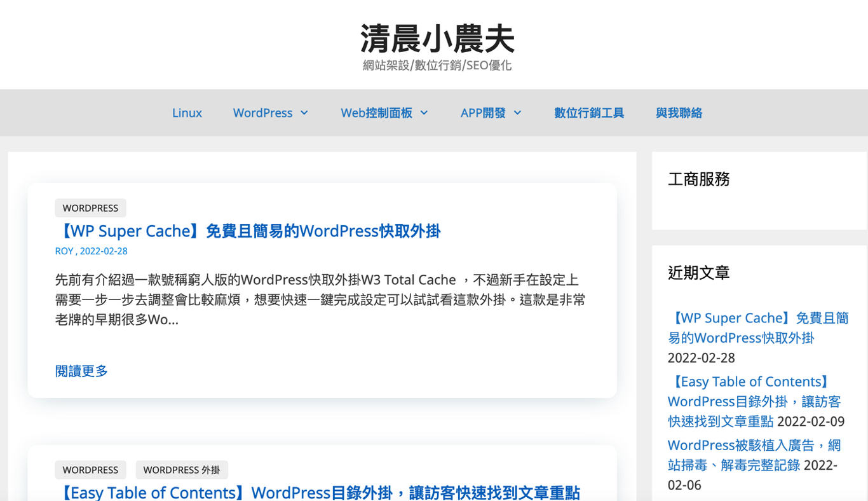Open the Web控制面板 menu item
Image resolution: width=868 pixels, height=501 pixels.
click(x=376, y=113)
